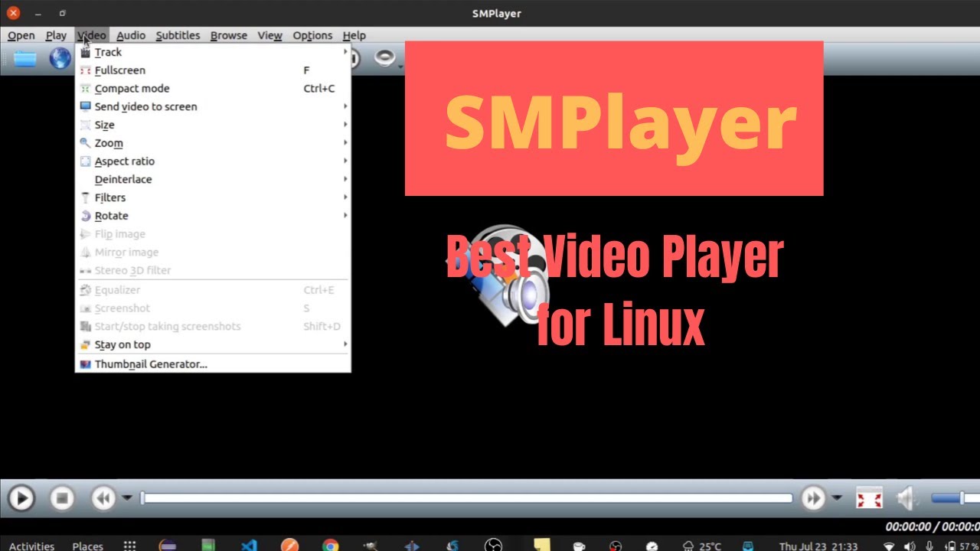Mute audio using the speaker icon
The width and height of the screenshot is (980, 551).
pyautogui.click(x=906, y=499)
